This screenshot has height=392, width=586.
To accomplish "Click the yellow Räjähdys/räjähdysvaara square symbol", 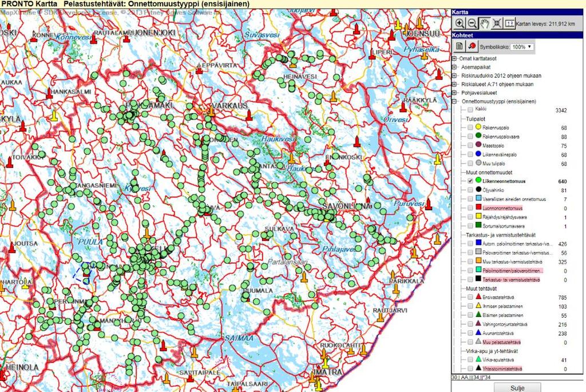I will 478,216.
